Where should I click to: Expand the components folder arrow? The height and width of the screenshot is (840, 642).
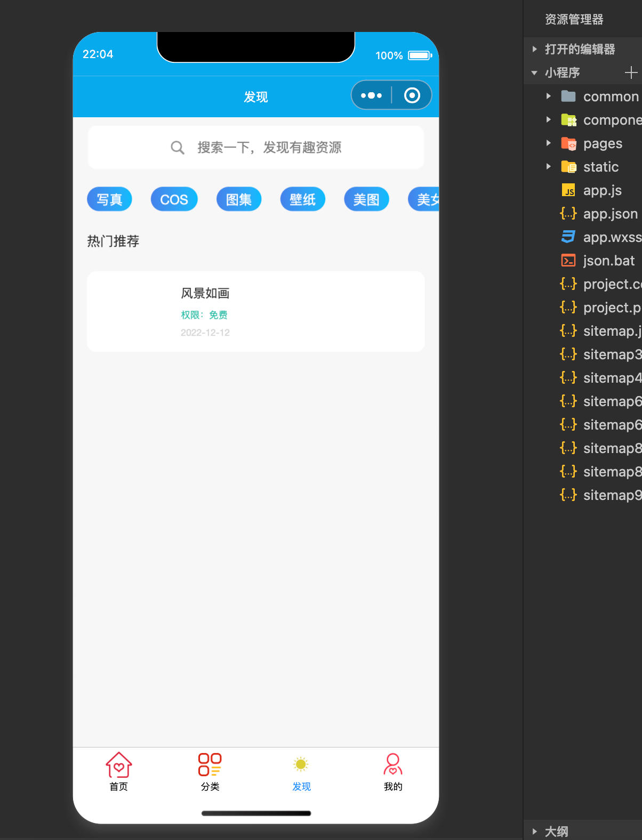(x=548, y=120)
